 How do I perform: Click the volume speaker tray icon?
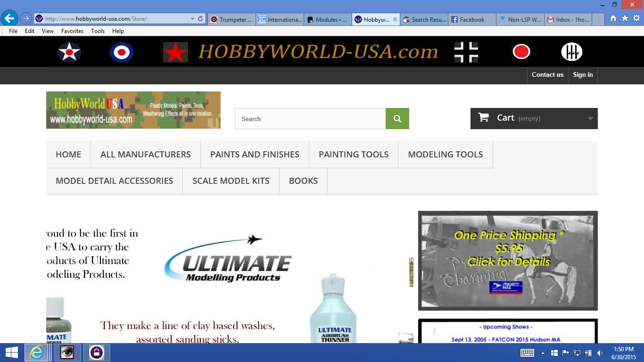pyautogui.click(x=600, y=353)
